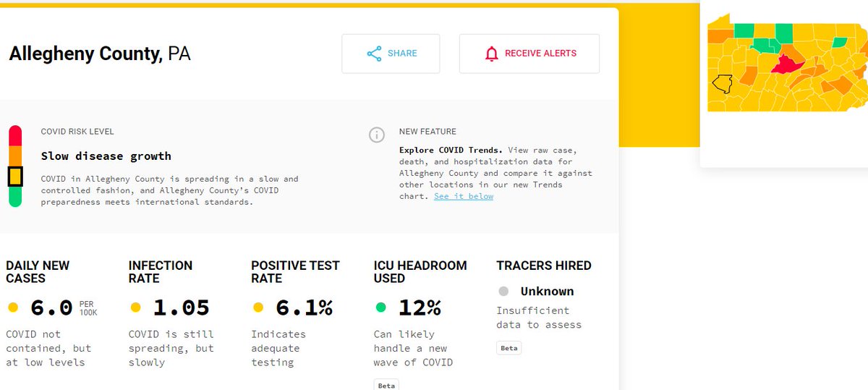Select the RECEIVE ALERTS button
The width and height of the screenshot is (868, 390).
click(529, 54)
